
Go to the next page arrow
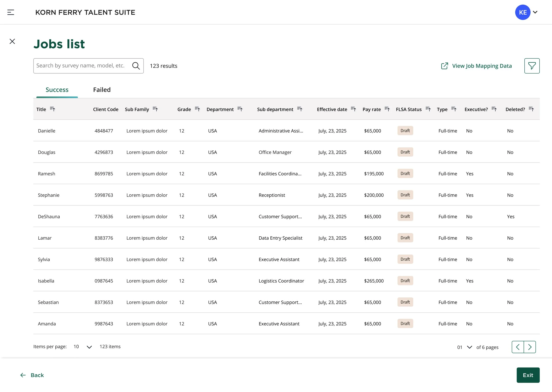point(530,347)
